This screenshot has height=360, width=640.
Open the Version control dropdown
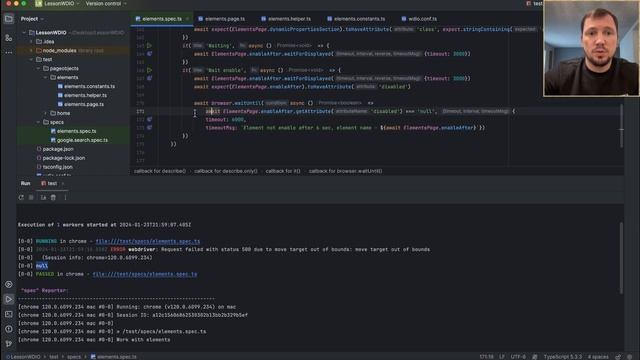[x=106, y=4]
